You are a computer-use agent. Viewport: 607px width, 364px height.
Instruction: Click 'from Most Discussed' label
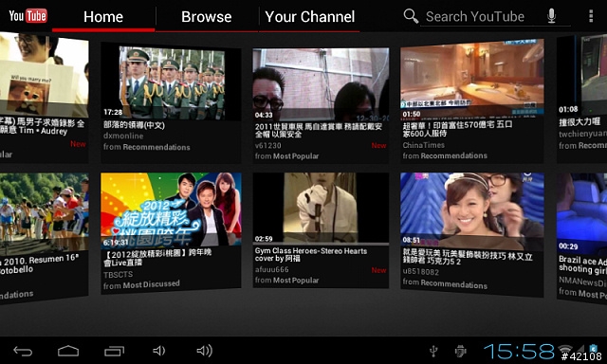click(x=141, y=284)
